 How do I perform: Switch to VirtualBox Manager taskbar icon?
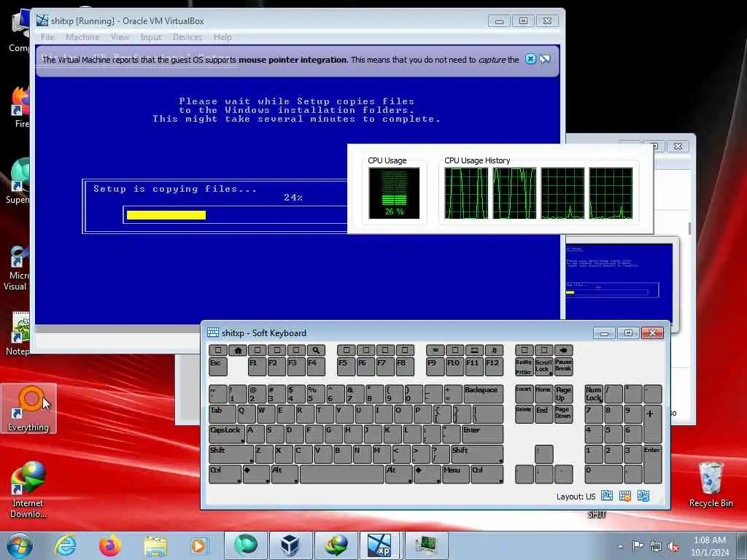point(290,545)
